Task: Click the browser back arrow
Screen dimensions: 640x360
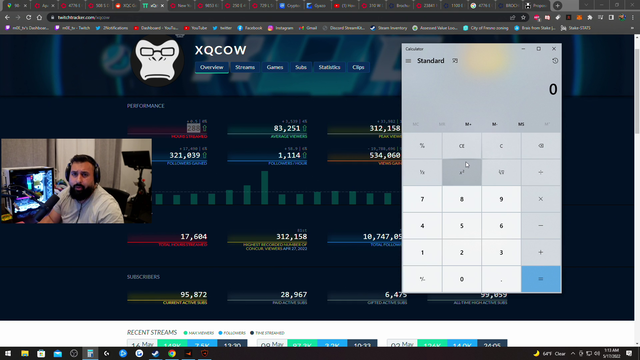Action: (7, 18)
